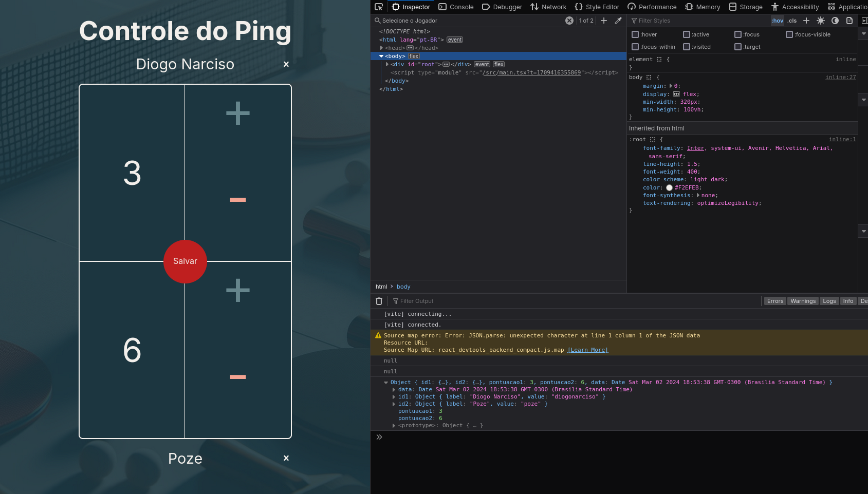Clear the HTML search field
The width and height of the screenshot is (868, 494).
(569, 21)
